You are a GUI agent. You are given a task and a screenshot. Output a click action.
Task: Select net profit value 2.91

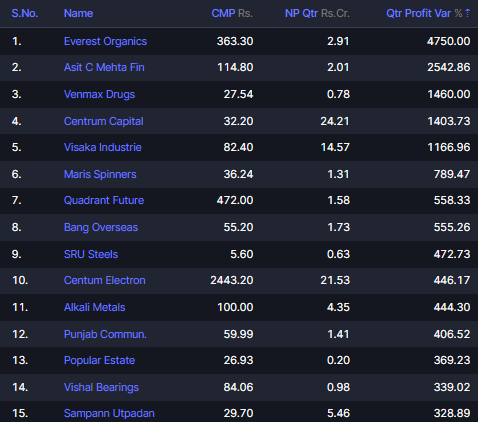tap(338, 41)
